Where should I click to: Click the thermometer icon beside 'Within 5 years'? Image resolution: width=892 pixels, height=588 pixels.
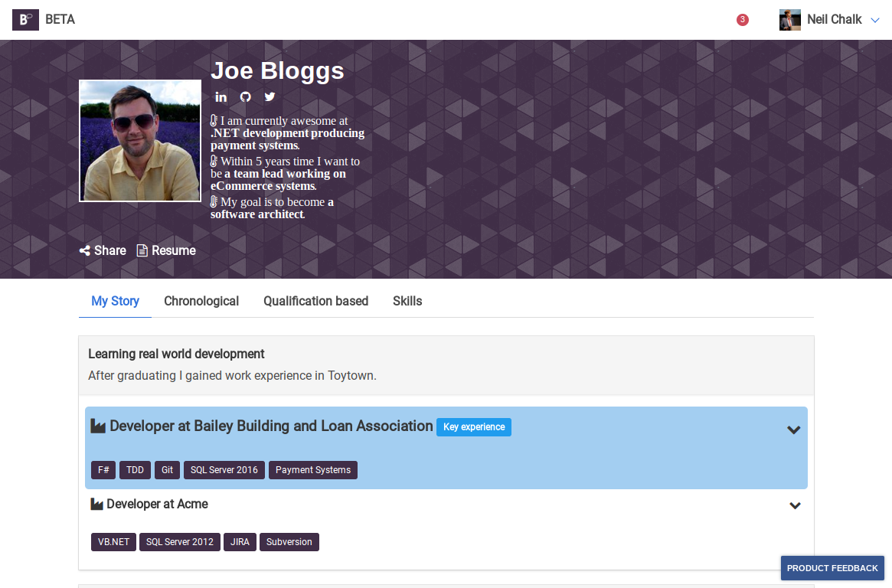tap(214, 162)
